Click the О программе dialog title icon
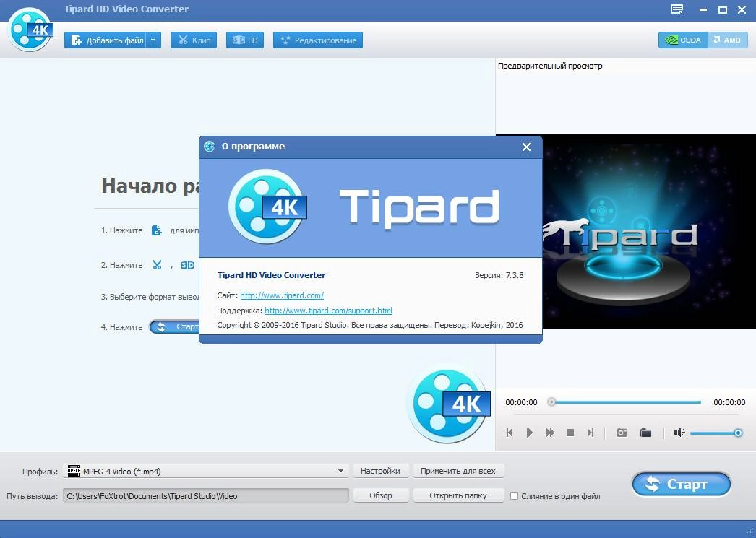Image resolution: width=756 pixels, height=538 pixels. coord(210,147)
